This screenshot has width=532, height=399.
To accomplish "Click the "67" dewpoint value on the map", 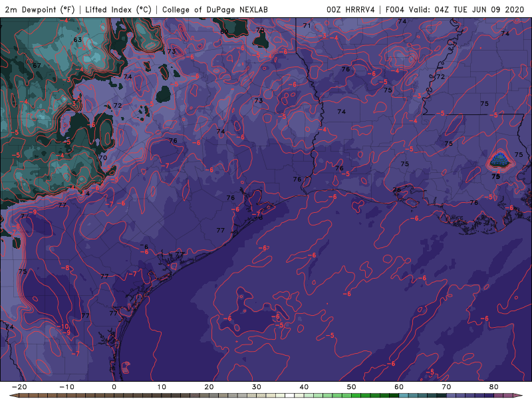I will click(x=37, y=65).
